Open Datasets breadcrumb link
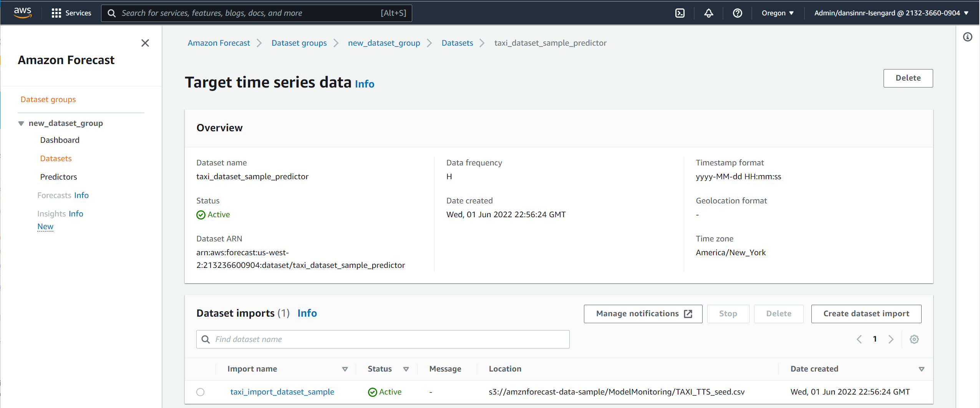 (457, 43)
